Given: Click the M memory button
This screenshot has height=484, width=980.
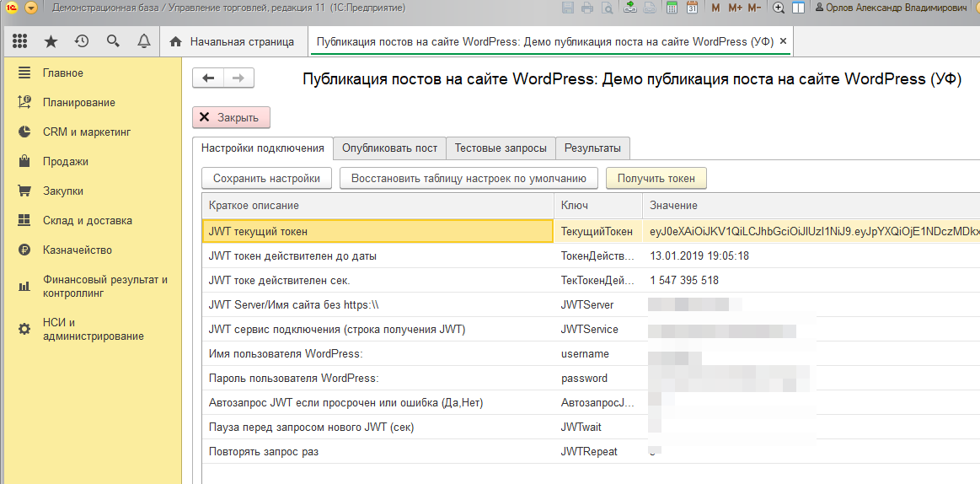Looking at the screenshot, I should click(x=716, y=8).
